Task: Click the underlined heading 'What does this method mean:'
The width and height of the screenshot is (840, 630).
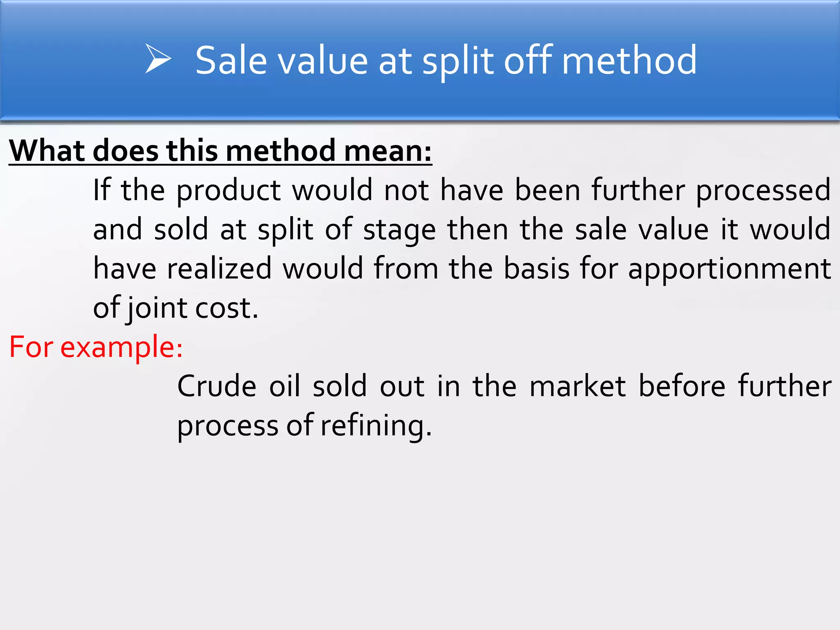Action: (x=220, y=151)
